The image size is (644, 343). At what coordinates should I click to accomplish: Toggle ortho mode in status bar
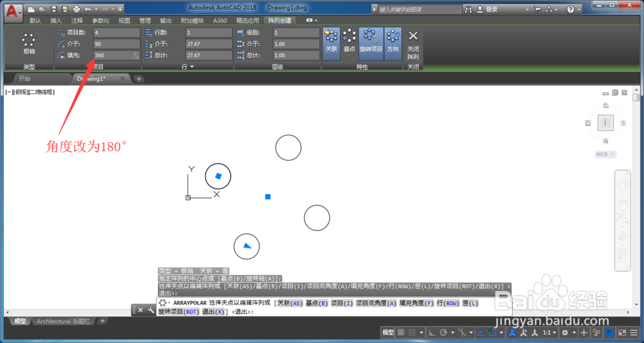pyautogui.click(x=431, y=332)
